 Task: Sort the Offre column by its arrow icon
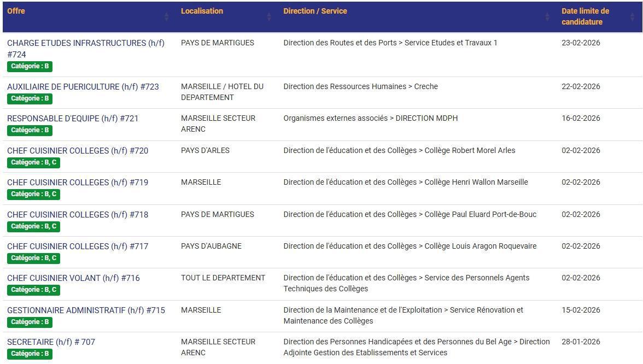(x=167, y=17)
